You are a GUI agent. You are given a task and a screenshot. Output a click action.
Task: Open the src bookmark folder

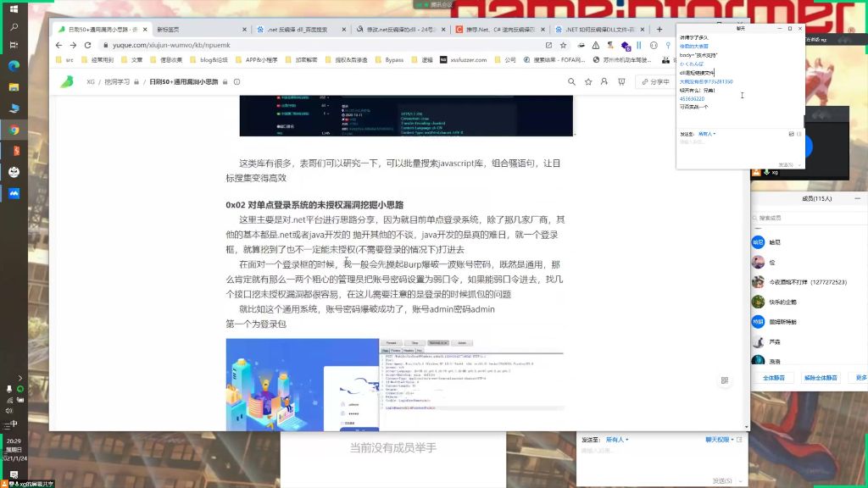[x=65, y=60]
